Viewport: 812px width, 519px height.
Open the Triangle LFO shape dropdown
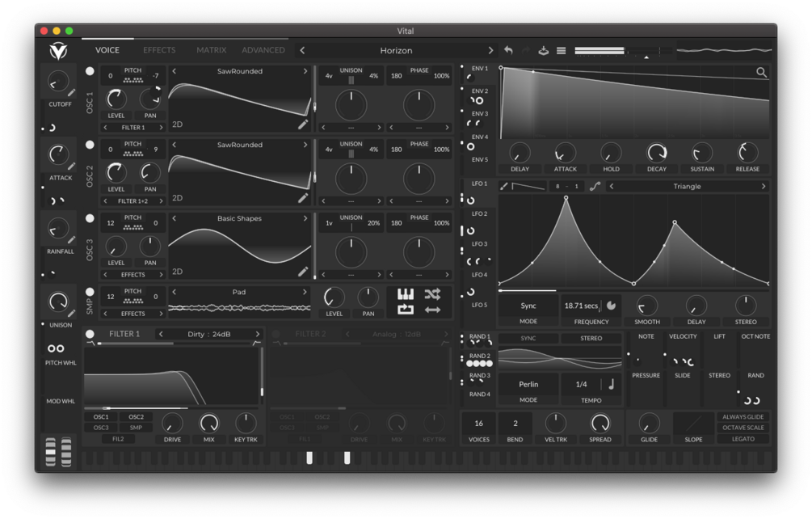686,185
